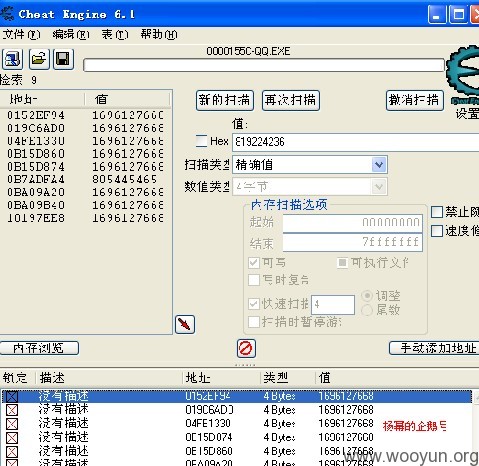Toggle the 可执行 checkbox
The height and width of the screenshot is (466, 479).
pos(342,263)
